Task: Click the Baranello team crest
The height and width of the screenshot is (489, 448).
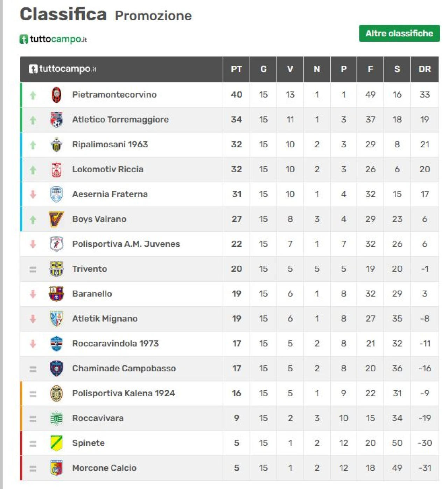Action: click(56, 294)
